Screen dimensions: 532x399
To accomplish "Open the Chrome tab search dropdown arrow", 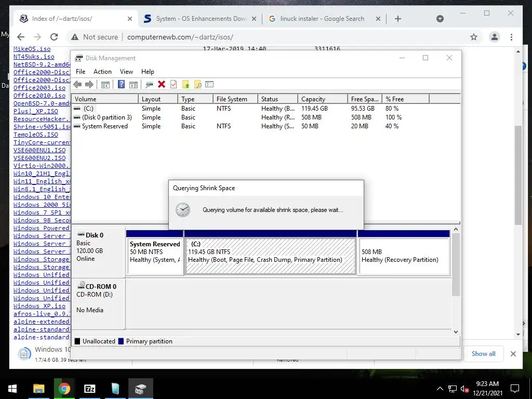I will [x=440, y=19].
